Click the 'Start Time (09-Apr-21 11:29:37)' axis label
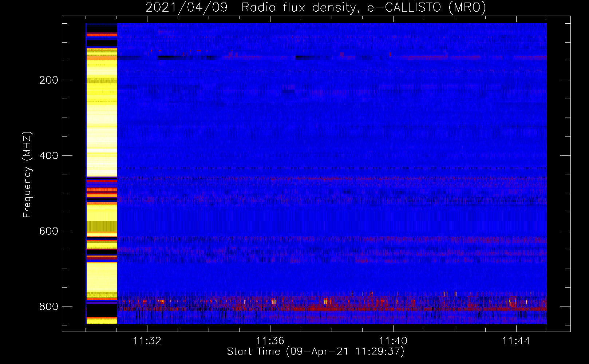The width and height of the screenshot is (589, 364). tap(316, 352)
